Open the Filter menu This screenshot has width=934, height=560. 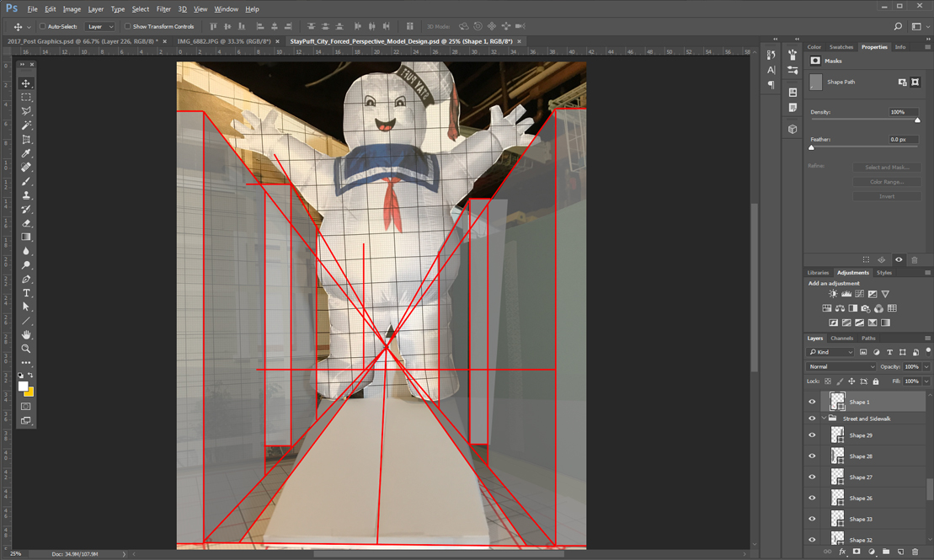[163, 9]
